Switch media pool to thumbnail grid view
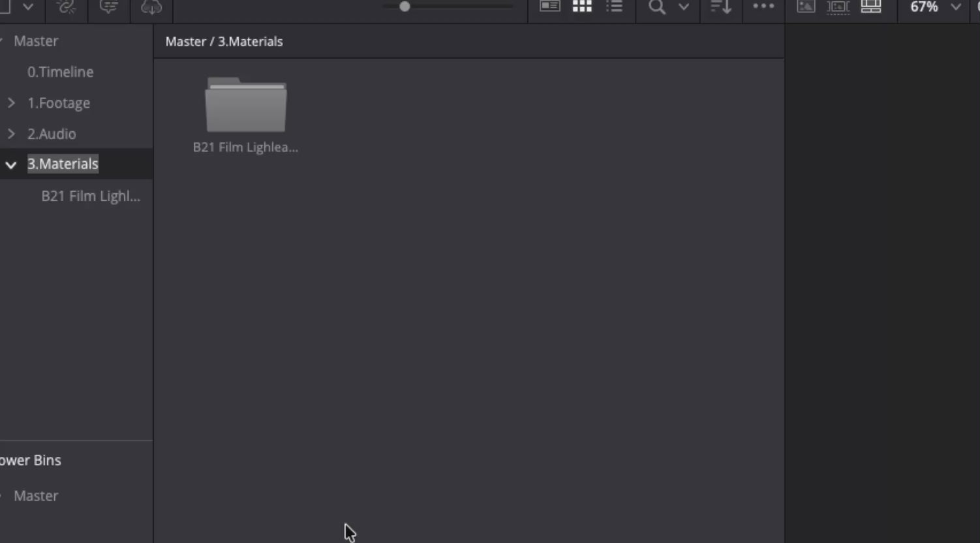Screen dimensions: 980x543 [582, 7]
